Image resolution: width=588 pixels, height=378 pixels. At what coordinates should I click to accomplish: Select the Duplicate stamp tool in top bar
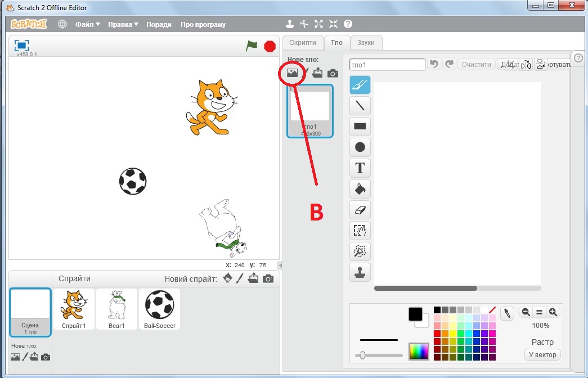point(290,24)
